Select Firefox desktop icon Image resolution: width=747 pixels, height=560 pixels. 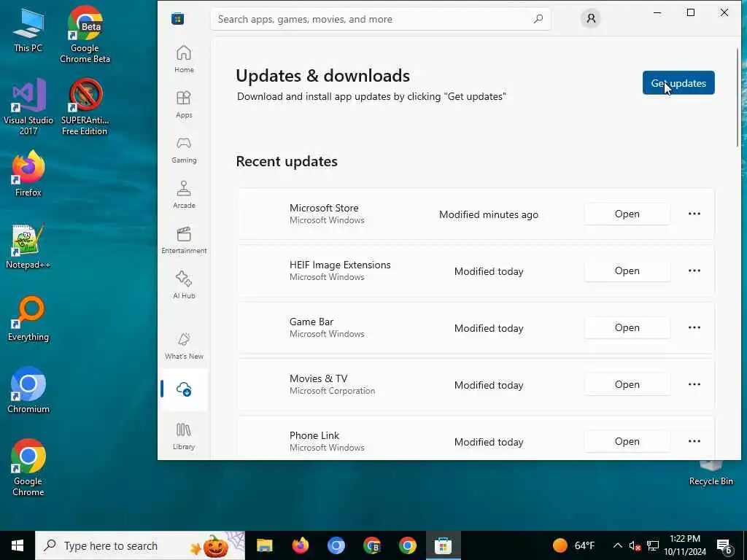(x=28, y=174)
